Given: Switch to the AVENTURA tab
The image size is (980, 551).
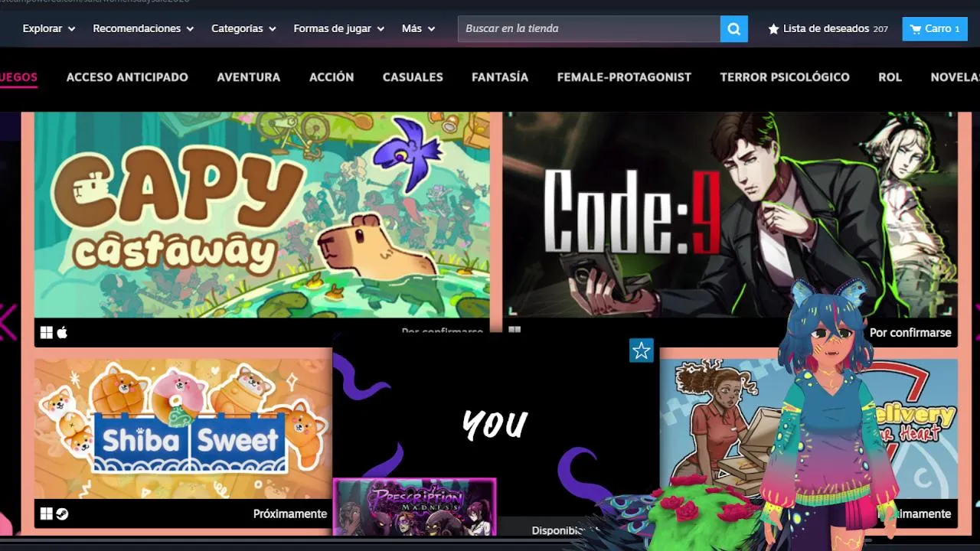Looking at the screenshot, I should pos(249,77).
